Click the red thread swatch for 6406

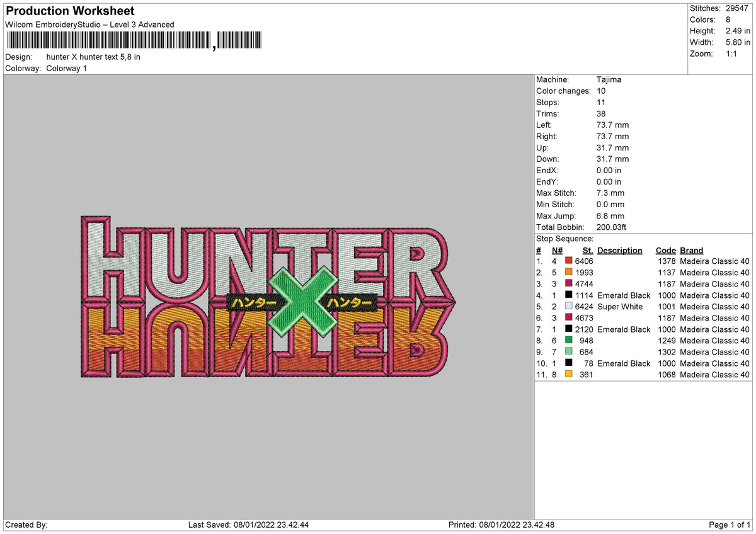click(569, 261)
